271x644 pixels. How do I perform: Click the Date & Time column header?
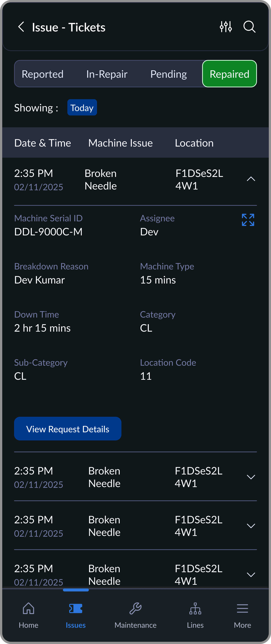[x=43, y=143]
